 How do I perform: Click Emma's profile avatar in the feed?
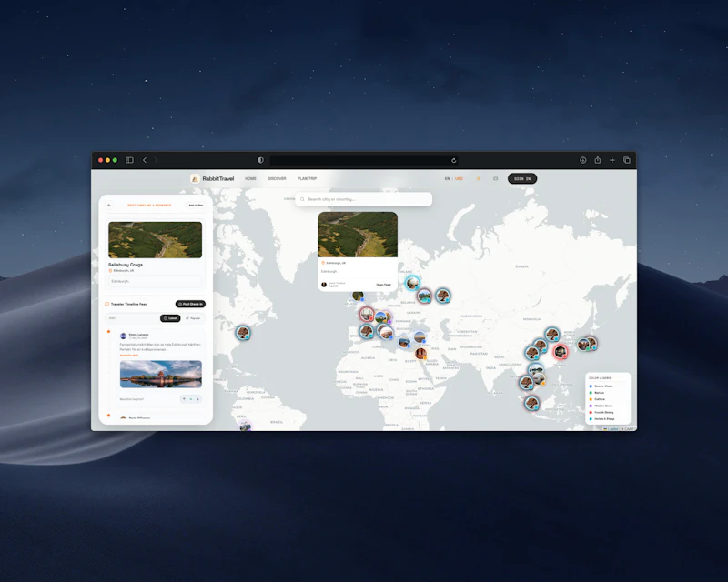(x=124, y=336)
